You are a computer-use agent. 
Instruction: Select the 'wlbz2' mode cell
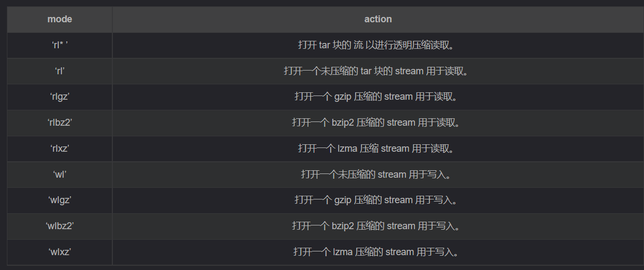pos(60,226)
